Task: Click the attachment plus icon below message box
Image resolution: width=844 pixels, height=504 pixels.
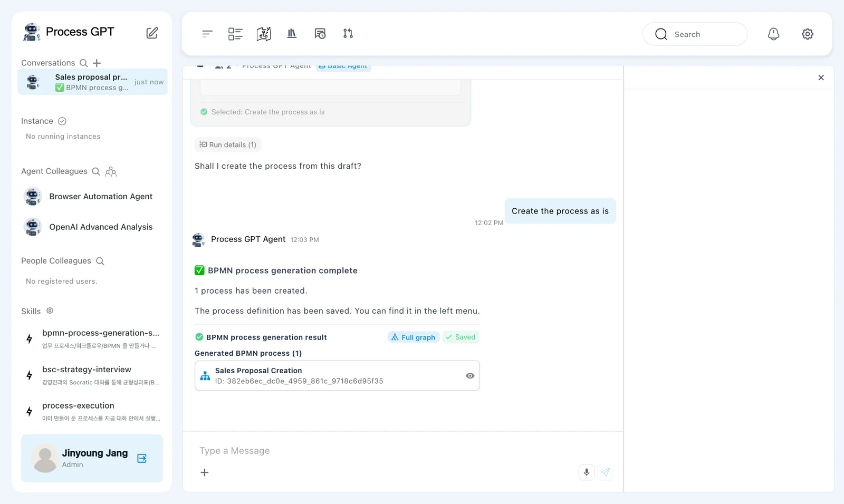Action: (205, 472)
